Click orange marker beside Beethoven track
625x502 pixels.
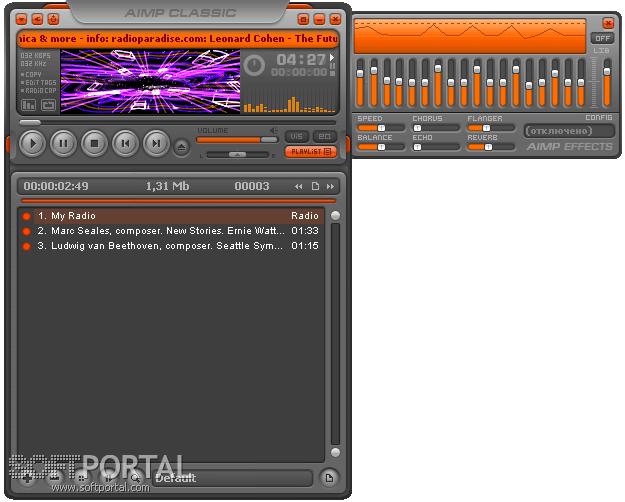click(x=27, y=246)
